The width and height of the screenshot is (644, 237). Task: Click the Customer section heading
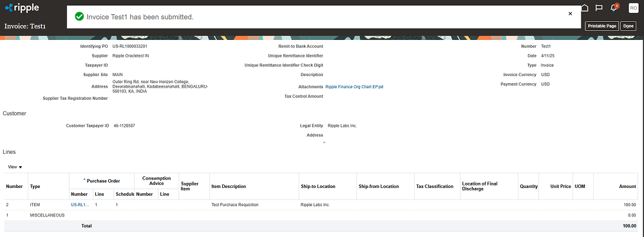14,113
